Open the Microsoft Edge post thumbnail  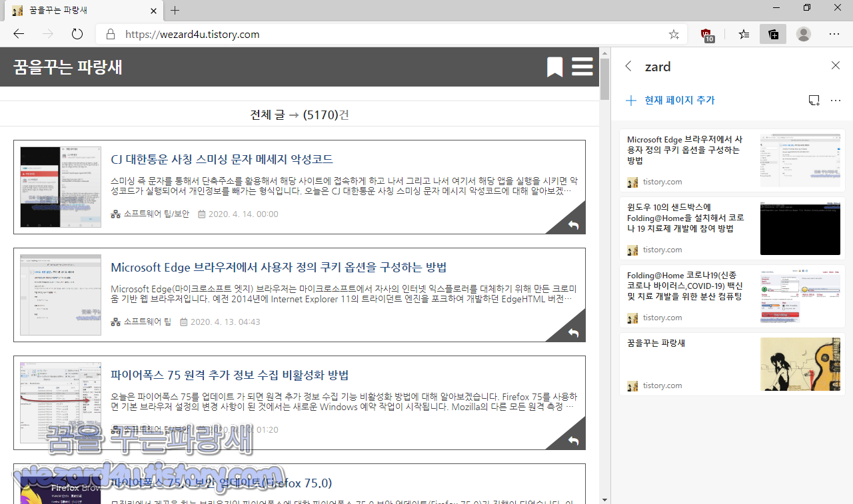point(61,295)
